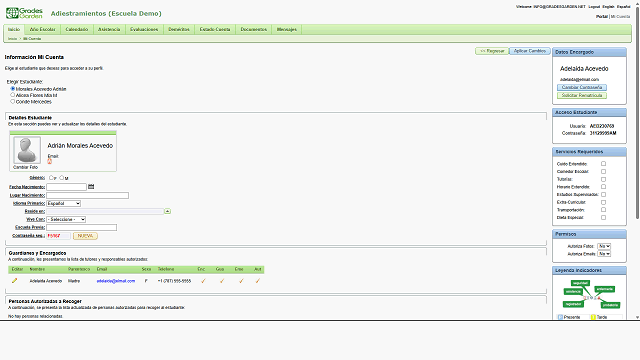Open the Año Escolar tab
The height and width of the screenshot is (360, 640).
coord(42,29)
